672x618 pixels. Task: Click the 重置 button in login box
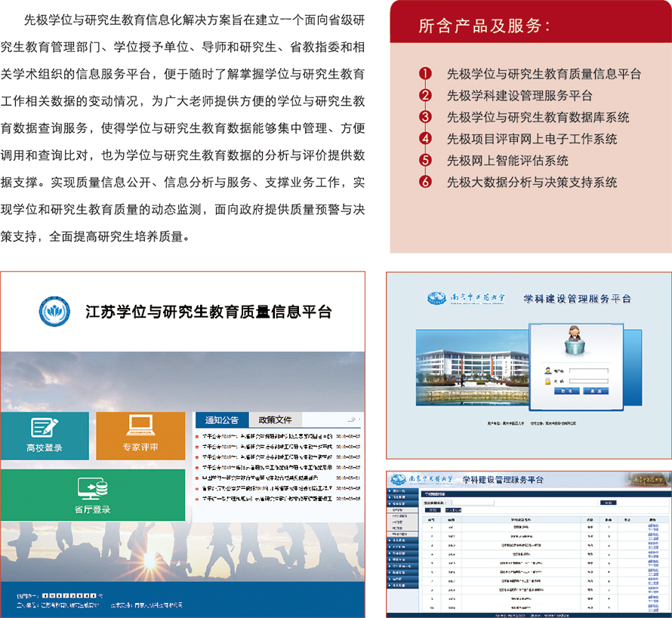point(596,391)
